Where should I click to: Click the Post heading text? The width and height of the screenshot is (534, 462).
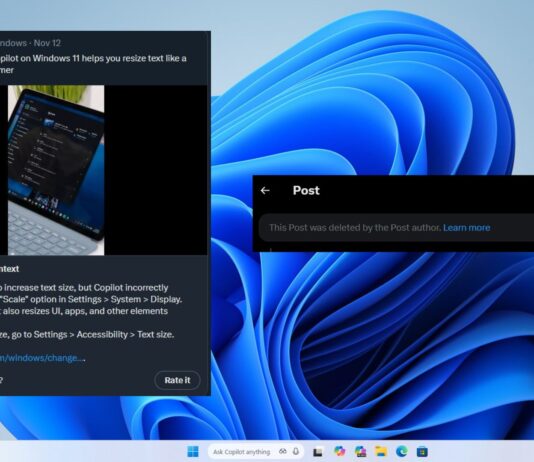coord(306,190)
